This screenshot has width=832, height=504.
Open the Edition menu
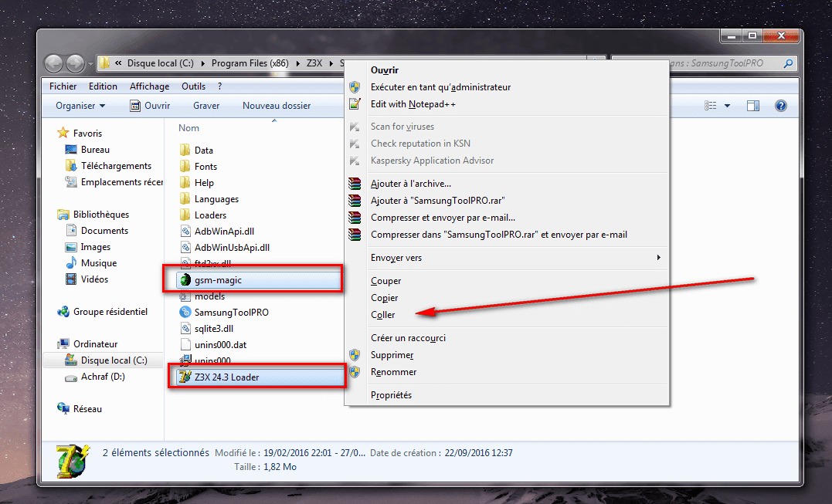(103, 86)
